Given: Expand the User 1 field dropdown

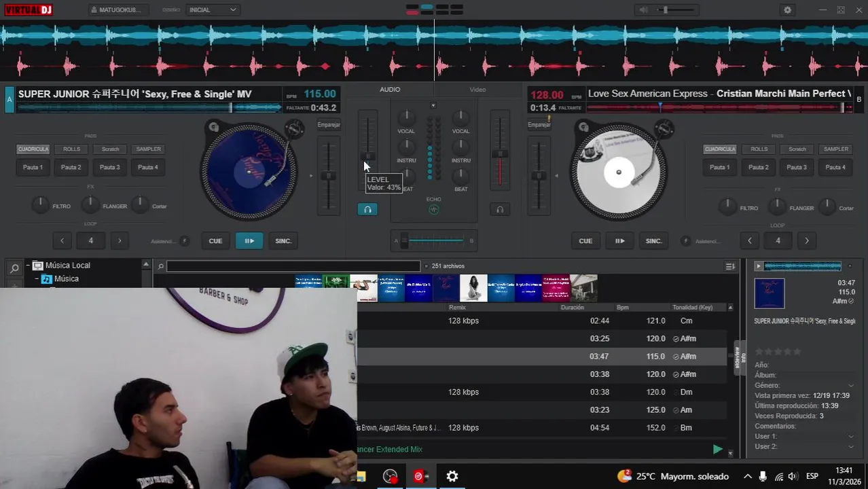Looking at the screenshot, I should [851, 436].
